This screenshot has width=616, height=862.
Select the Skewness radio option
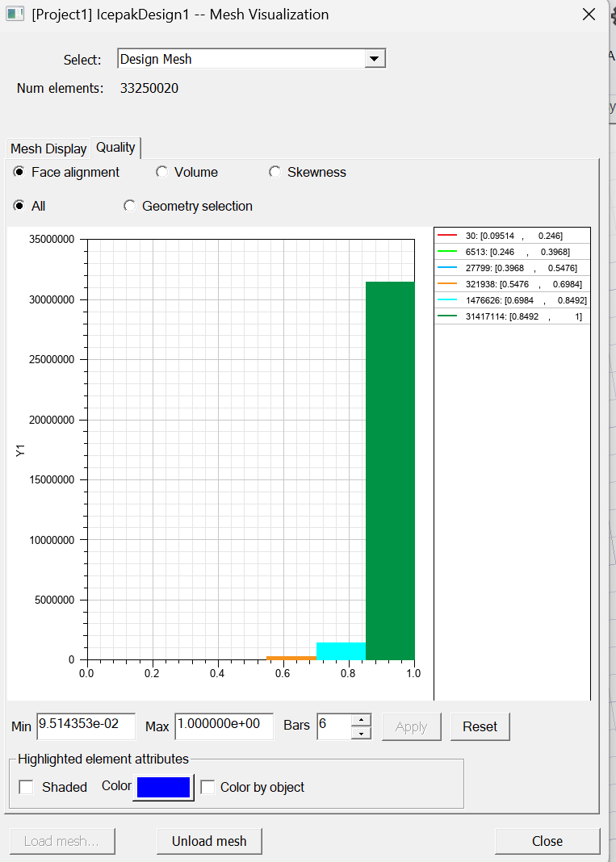point(274,172)
